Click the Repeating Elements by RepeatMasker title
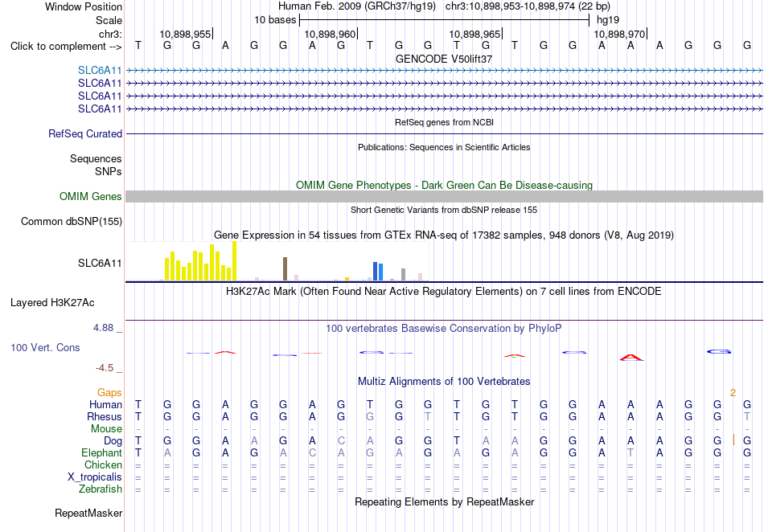The image size is (764, 532). pos(445,501)
